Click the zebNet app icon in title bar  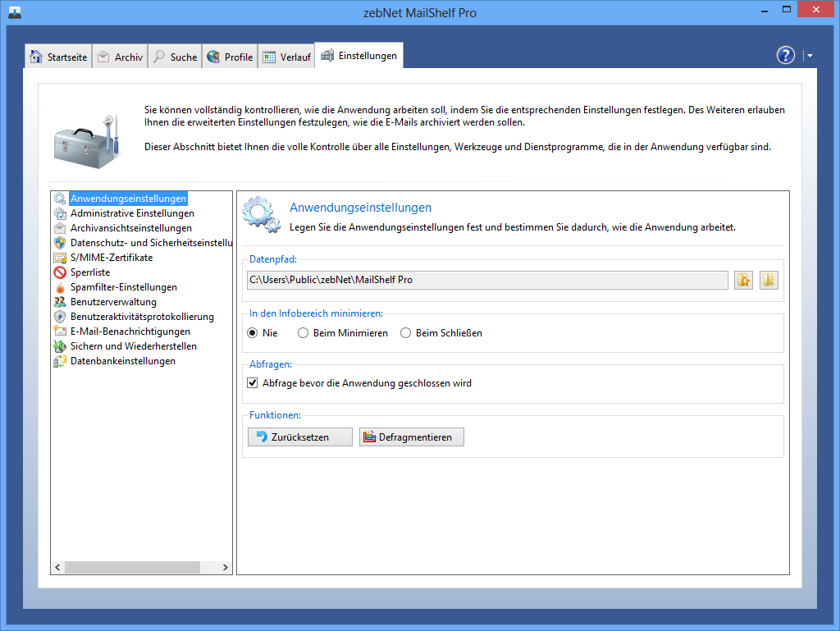(x=15, y=12)
